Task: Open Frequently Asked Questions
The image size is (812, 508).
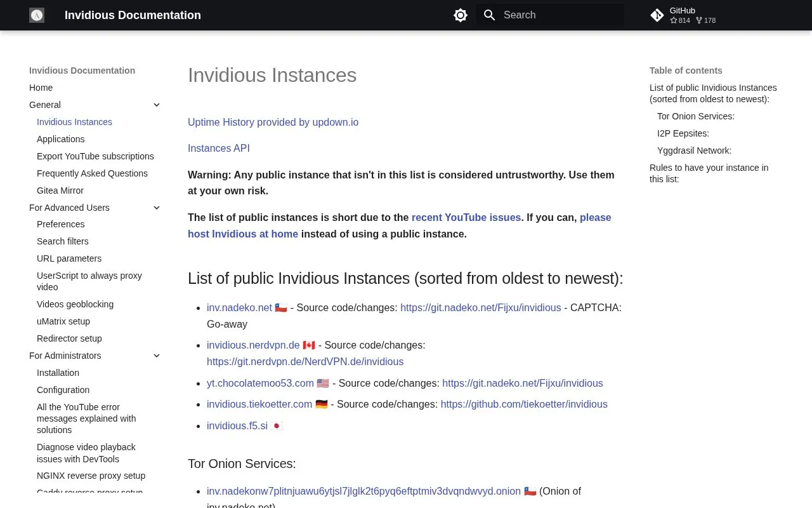Action: pos(92,173)
